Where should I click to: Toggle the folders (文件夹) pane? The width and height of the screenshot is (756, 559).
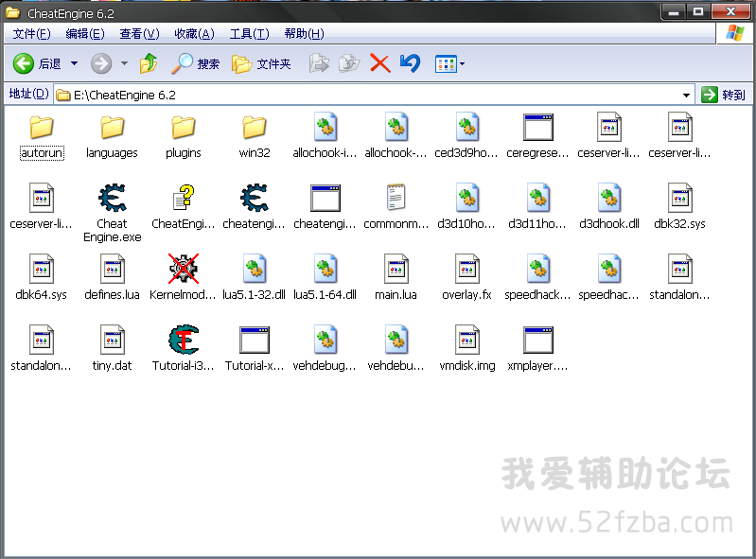click(x=261, y=63)
